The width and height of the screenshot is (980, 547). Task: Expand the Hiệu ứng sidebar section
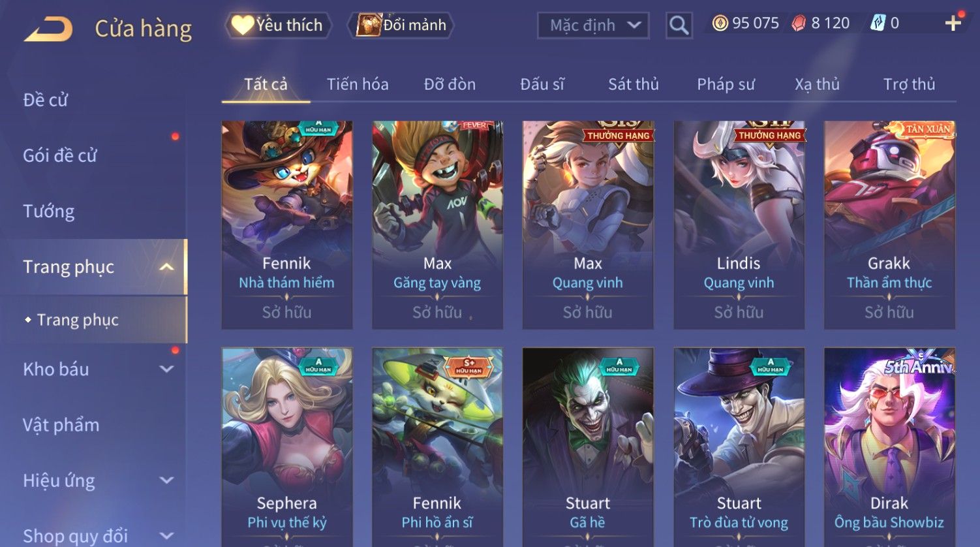(166, 480)
